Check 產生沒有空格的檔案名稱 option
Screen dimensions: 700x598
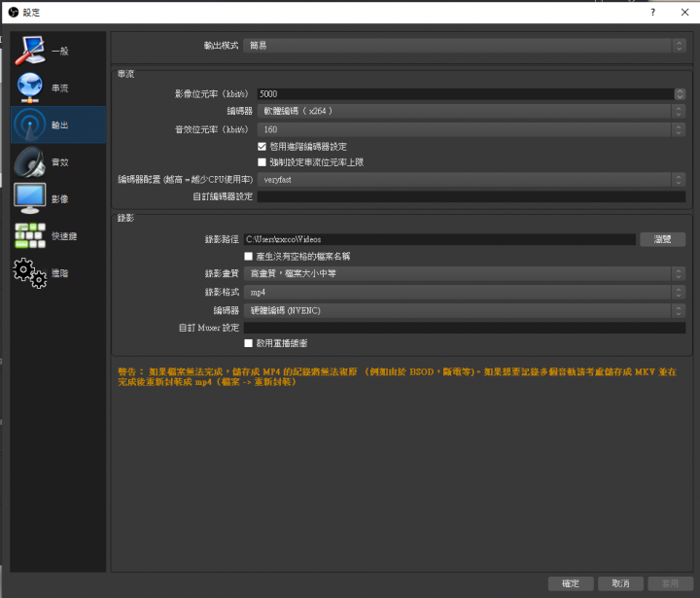(x=249, y=257)
